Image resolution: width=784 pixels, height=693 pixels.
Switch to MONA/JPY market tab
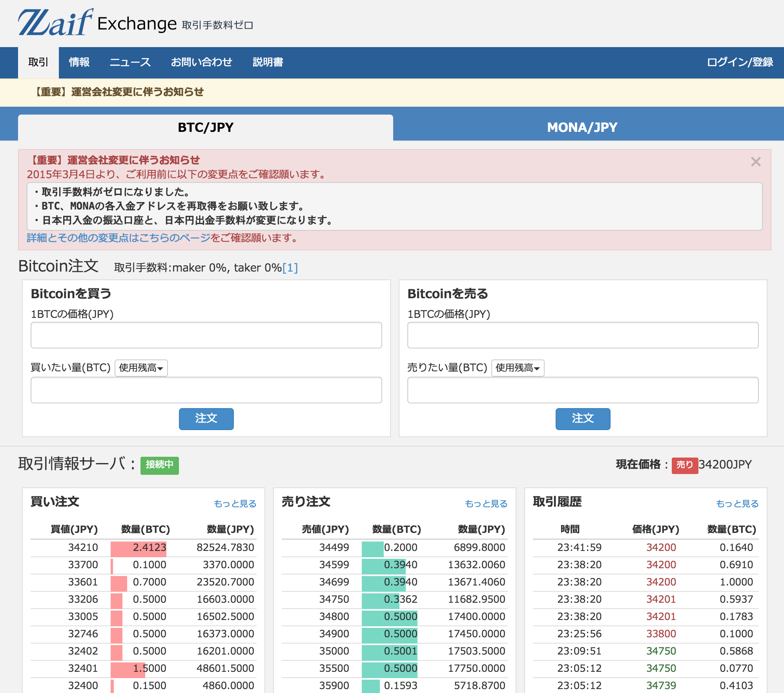pos(582,128)
